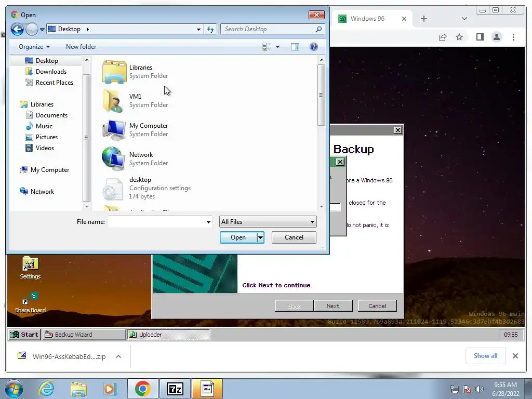Open the Windows 7 Start orb
The width and height of the screenshot is (532, 399).
click(x=14, y=389)
